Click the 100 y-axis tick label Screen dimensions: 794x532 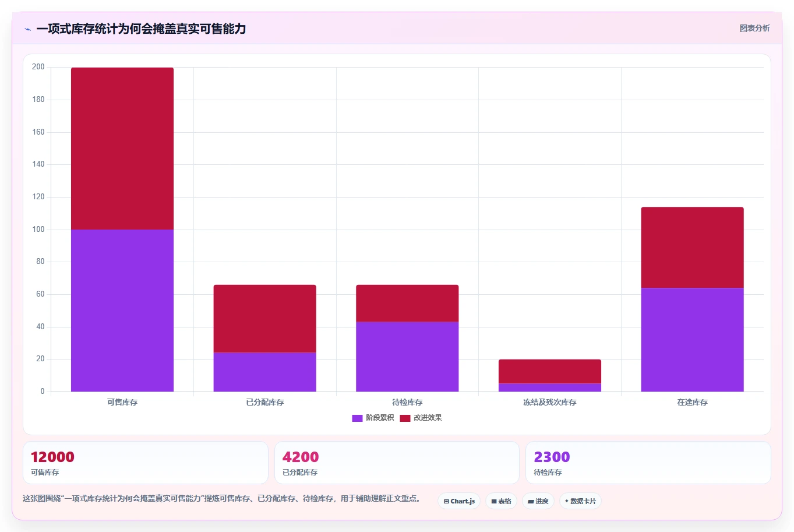coord(38,230)
